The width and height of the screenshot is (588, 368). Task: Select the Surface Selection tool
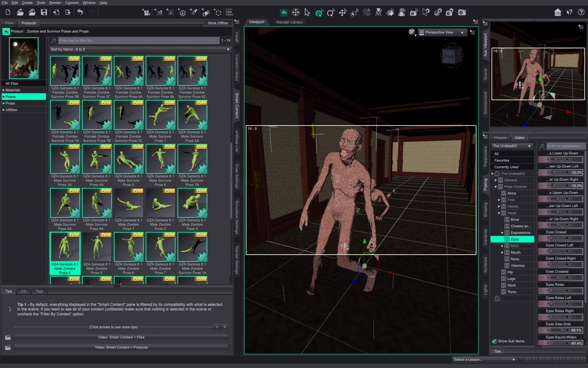pos(390,12)
